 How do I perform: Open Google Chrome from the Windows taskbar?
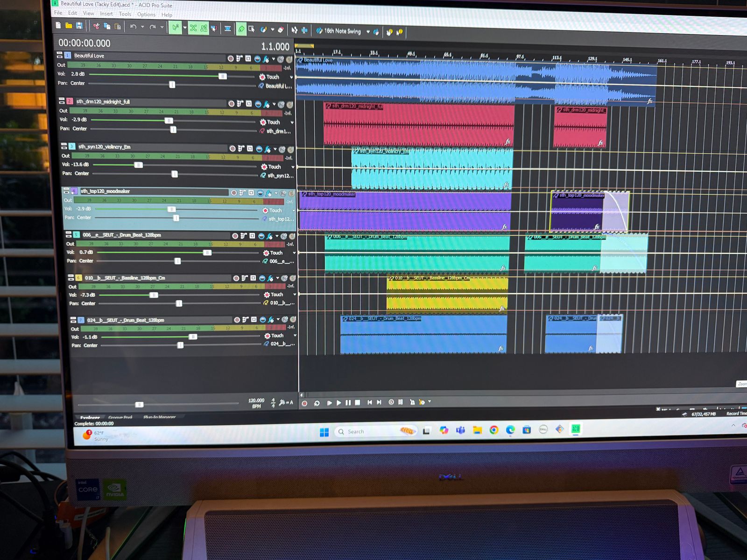[x=493, y=430]
